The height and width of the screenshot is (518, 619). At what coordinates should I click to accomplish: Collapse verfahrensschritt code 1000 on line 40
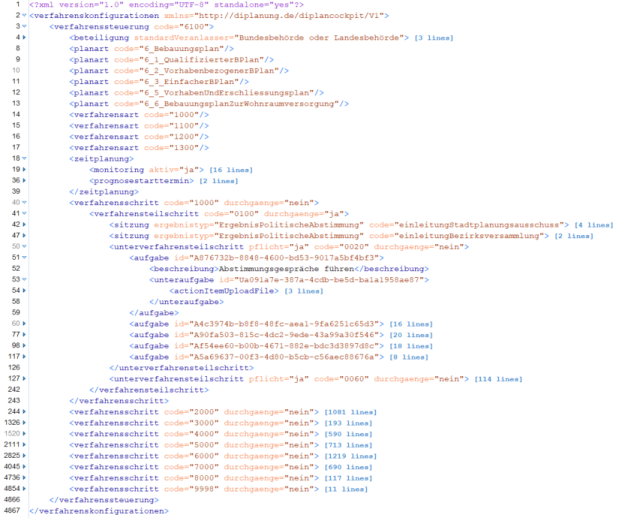(x=24, y=203)
